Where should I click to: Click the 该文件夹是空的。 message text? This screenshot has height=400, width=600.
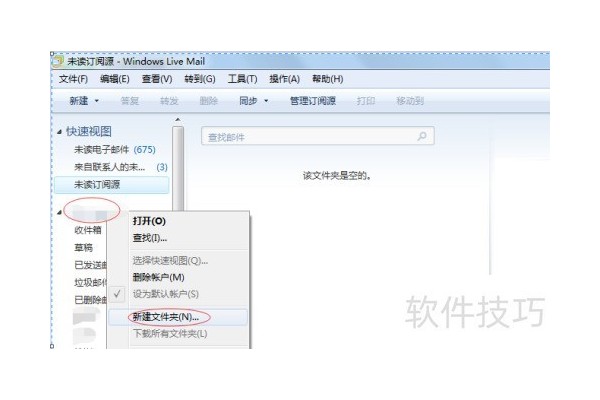coord(337,176)
